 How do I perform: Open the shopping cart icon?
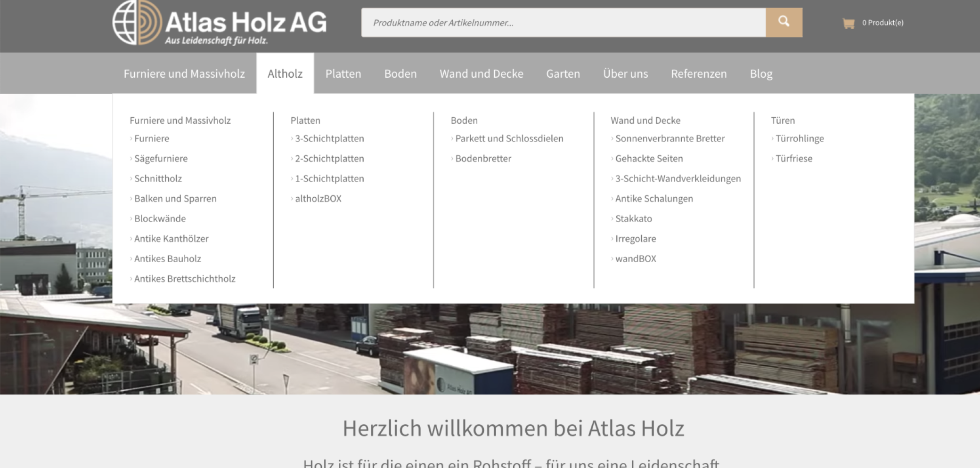pos(848,23)
